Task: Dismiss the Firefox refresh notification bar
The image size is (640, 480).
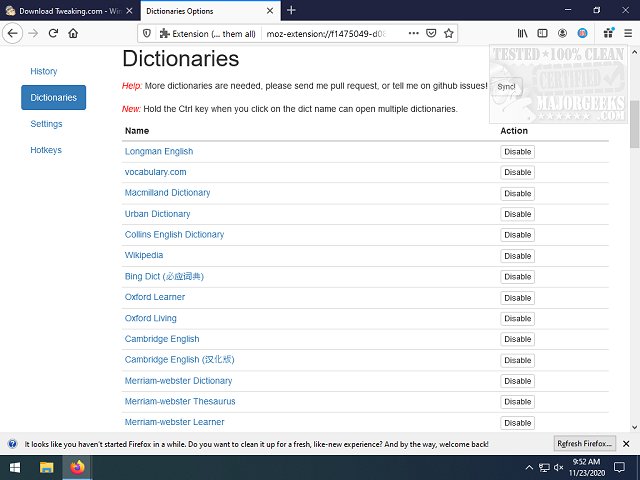Action: (626, 444)
